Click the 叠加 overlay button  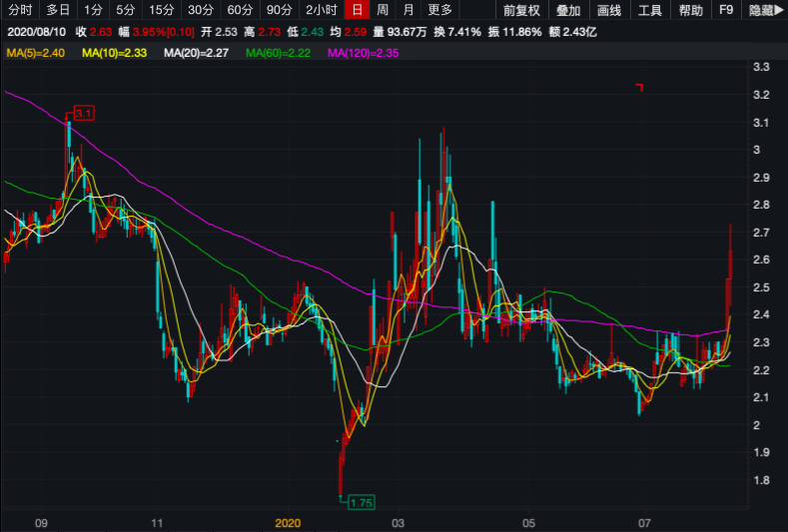coord(568,10)
